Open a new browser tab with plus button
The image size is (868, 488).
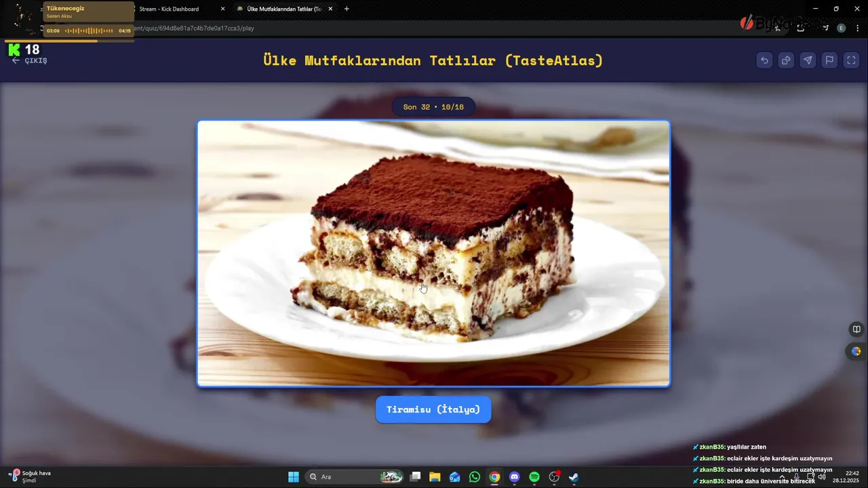click(x=347, y=9)
